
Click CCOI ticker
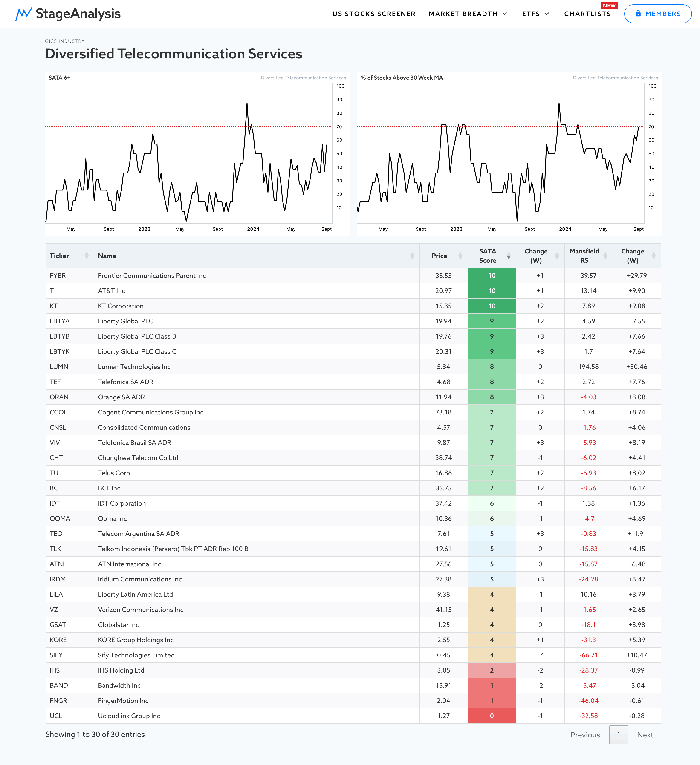pos(57,412)
